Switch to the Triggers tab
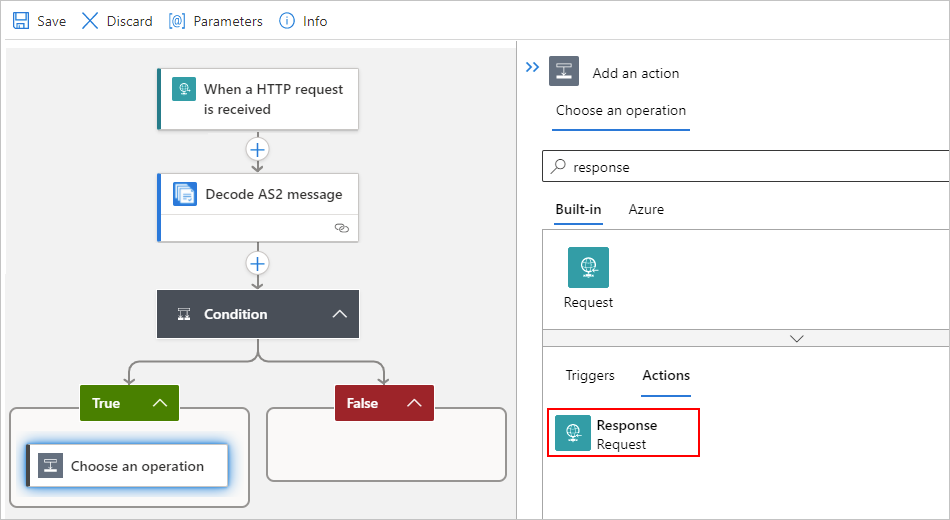This screenshot has width=950, height=520. pos(590,375)
